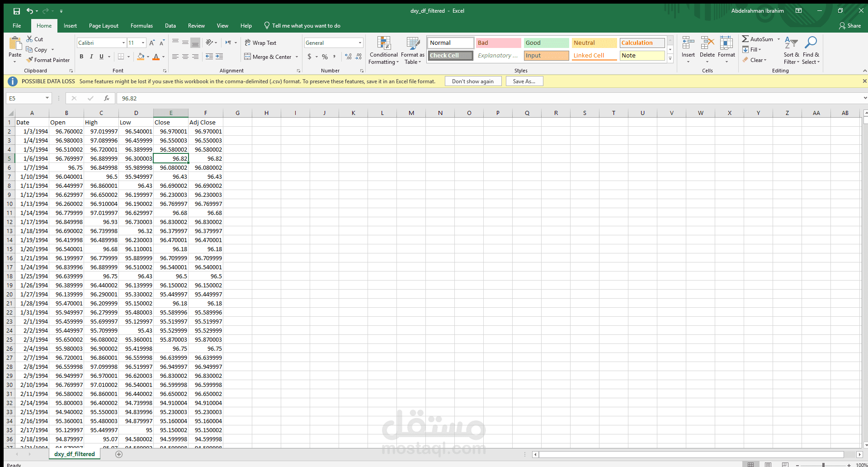Click the Align Right icon
The height and width of the screenshot is (467, 868).
pos(195,57)
